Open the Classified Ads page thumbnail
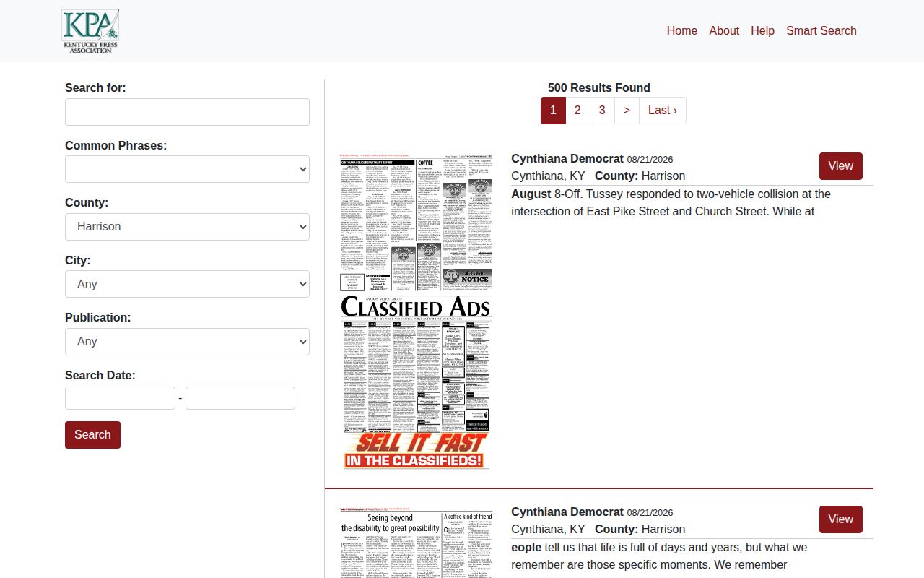Screen dimensions: 924x578 (416, 311)
